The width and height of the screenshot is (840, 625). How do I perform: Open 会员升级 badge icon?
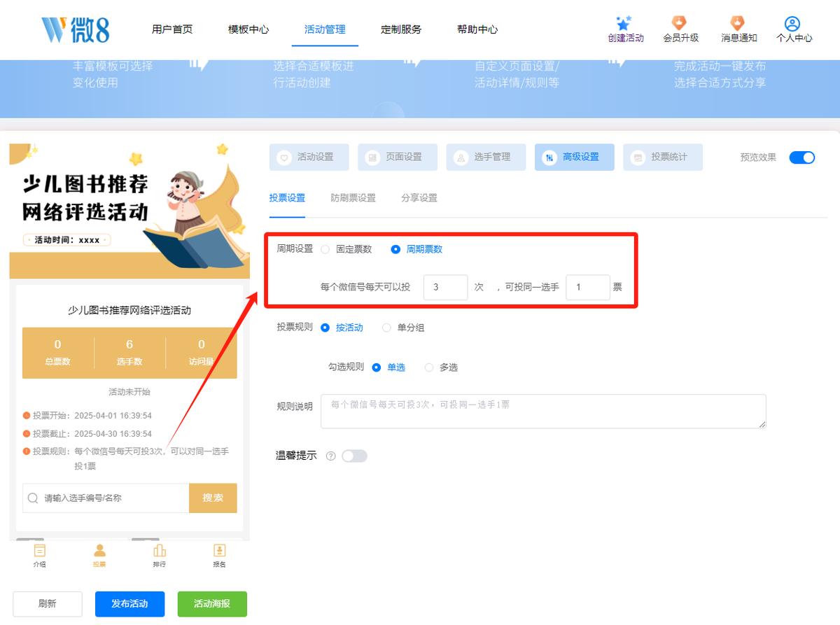[680, 23]
